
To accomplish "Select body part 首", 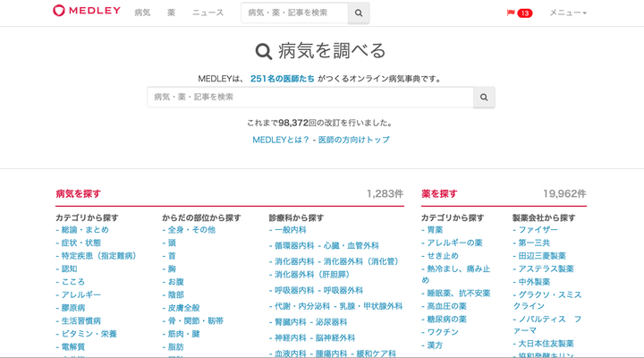I will (x=172, y=256).
